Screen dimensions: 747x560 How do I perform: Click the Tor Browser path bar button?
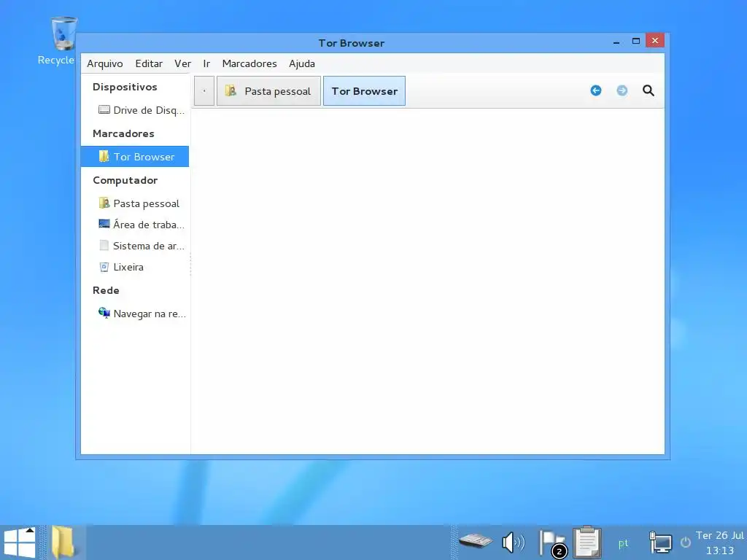point(365,91)
